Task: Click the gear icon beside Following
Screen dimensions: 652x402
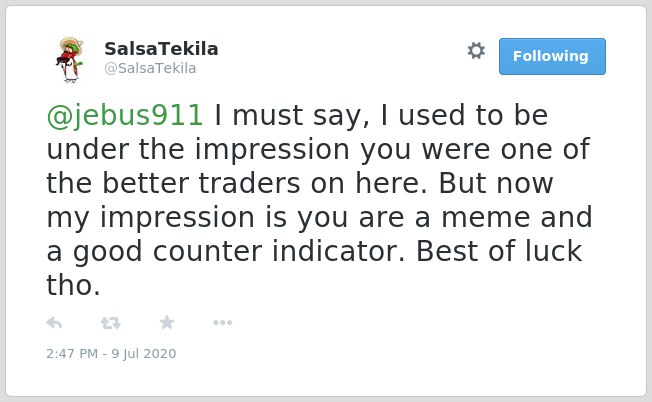Action: click(476, 51)
